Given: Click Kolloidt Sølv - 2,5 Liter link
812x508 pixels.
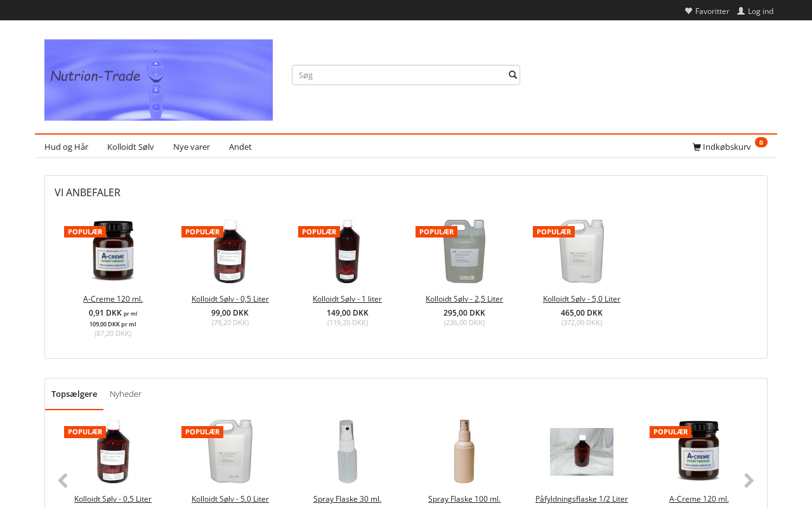Looking at the screenshot, I should [x=464, y=299].
